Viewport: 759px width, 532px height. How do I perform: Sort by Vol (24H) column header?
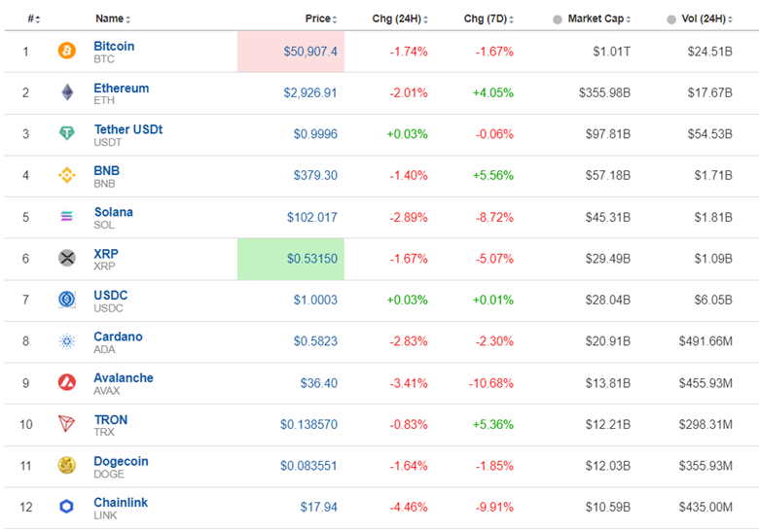(x=703, y=18)
